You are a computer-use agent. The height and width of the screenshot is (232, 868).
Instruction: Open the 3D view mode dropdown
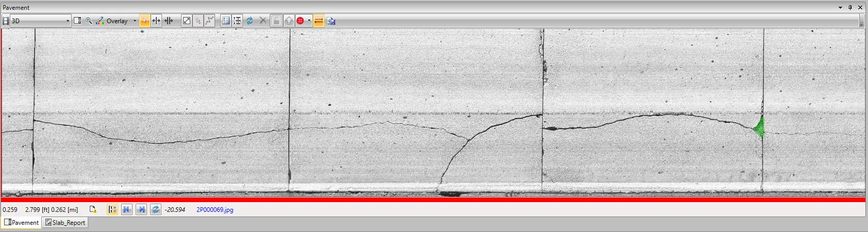pyautogui.click(x=40, y=21)
